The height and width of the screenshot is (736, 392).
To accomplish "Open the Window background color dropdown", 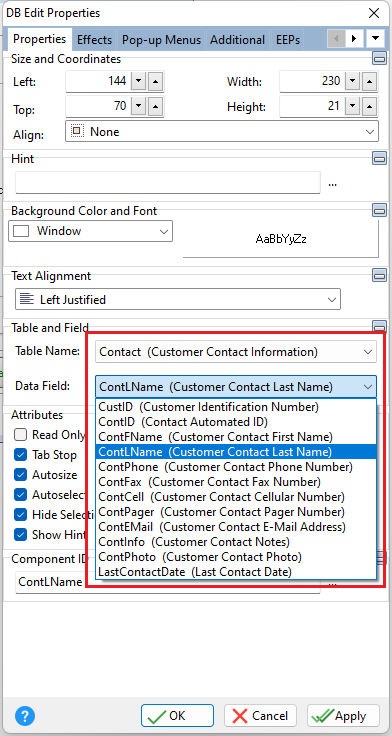I will tap(91, 231).
